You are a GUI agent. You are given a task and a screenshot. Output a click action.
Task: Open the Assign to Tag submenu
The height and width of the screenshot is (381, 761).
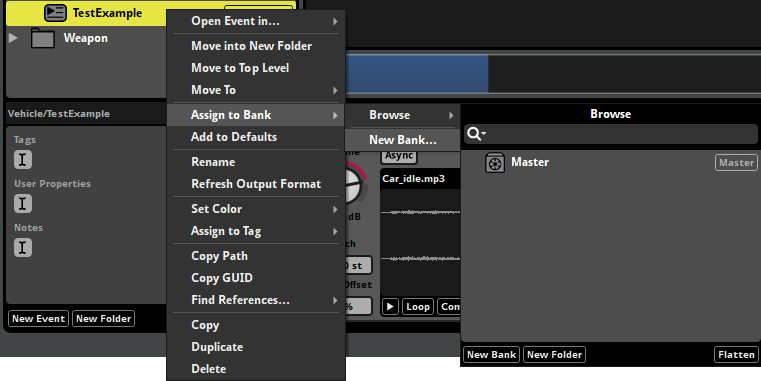click(x=256, y=231)
